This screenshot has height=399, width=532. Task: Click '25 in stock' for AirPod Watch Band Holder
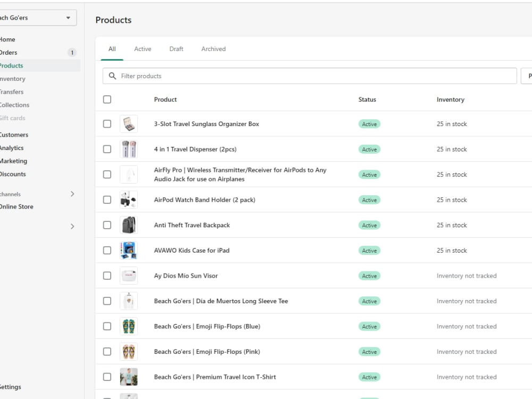(452, 200)
